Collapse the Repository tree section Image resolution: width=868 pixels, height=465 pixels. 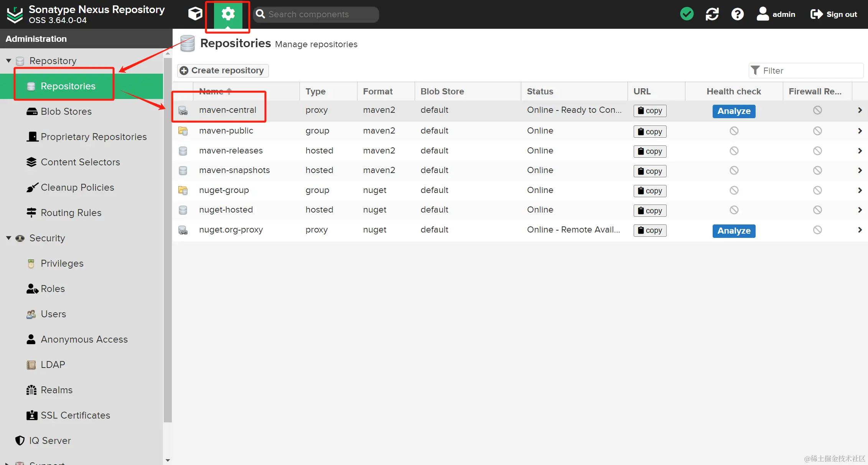point(8,61)
